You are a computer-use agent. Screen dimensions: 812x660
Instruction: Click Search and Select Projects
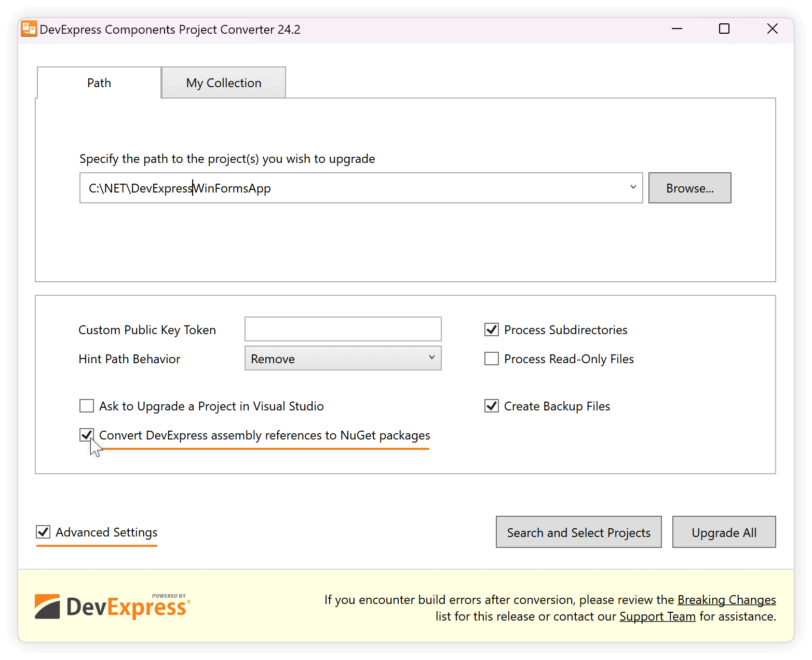click(x=578, y=532)
